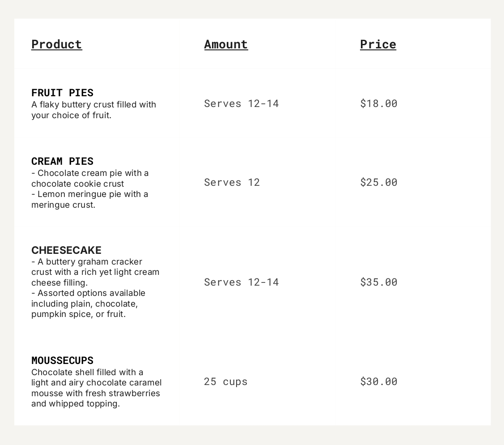Click the Cheesecake Serves 12-14 amount
The image size is (504, 445).
241,282
